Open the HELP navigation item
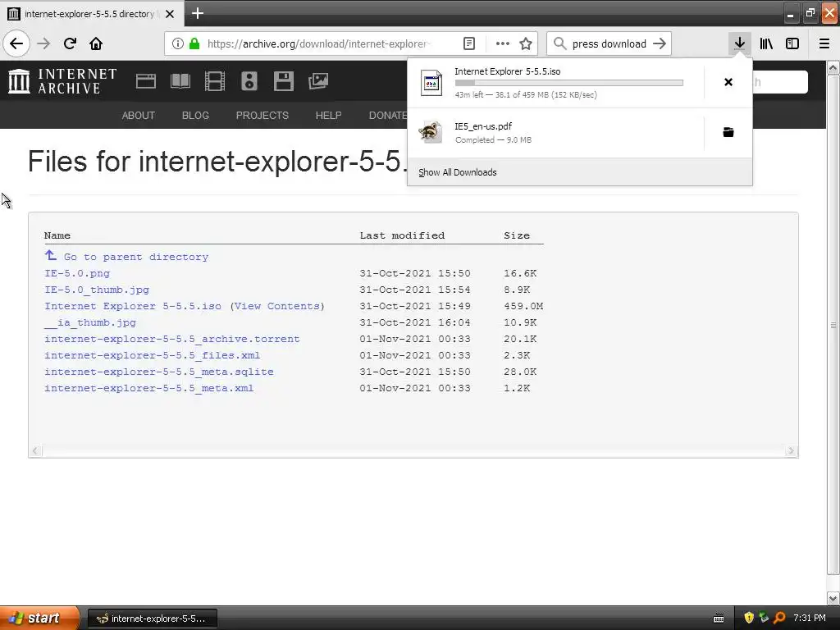The image size is (840, 630). point(328,115)
